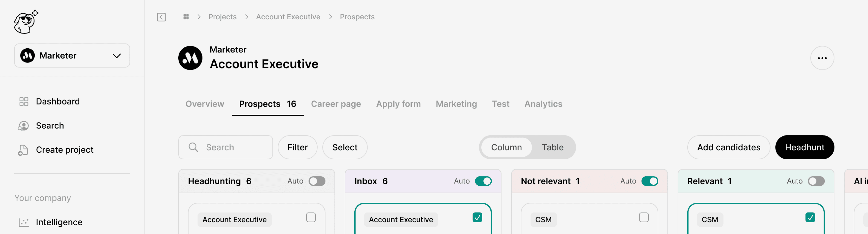Screen dimensions: 868x234
Task: Switch to Table view
Action: (553, 147)
